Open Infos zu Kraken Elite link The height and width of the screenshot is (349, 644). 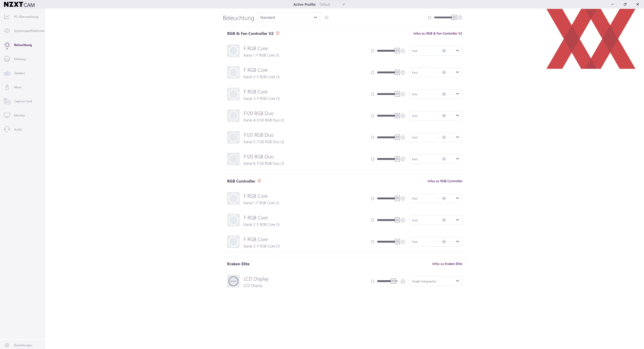[x=447, y=264]
